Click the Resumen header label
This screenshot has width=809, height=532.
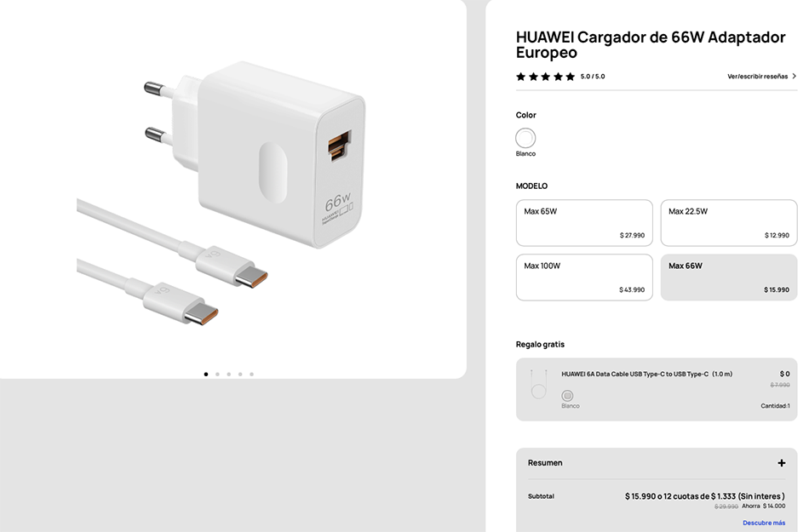pos(545,463)
